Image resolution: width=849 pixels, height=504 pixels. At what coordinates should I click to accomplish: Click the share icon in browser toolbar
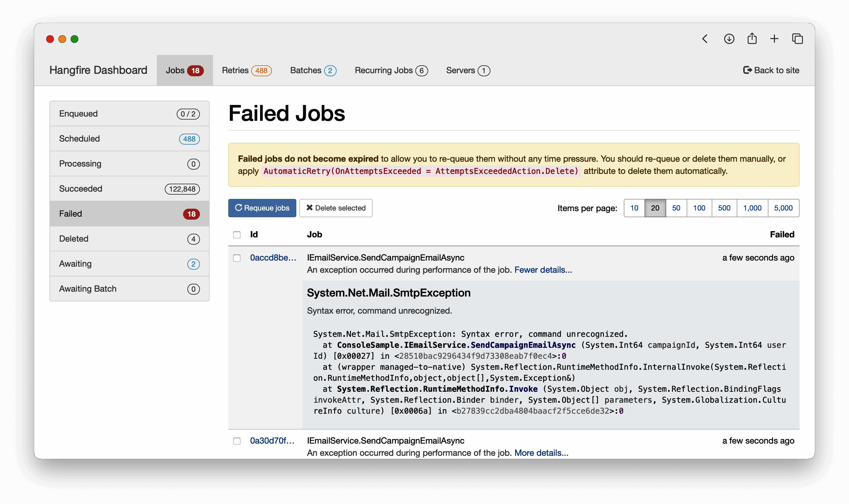[x=752, y=39]
